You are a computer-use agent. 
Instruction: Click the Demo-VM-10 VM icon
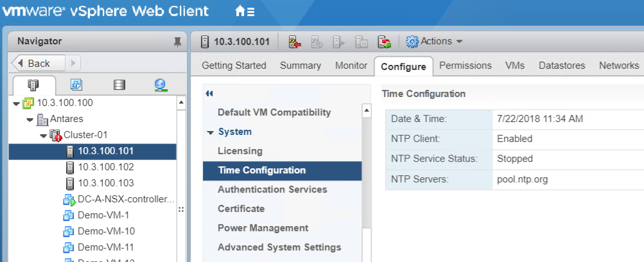tap(68, 232)
